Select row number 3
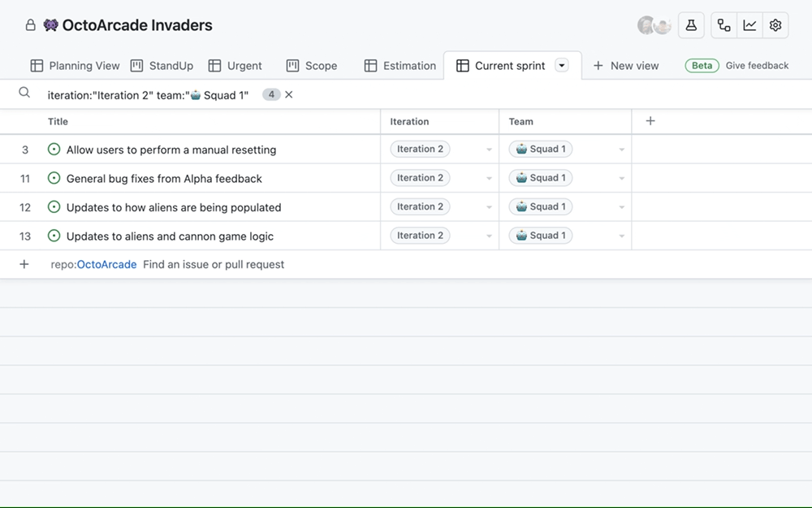This screenshot has width=812, height=508. (x=25, y=150)
